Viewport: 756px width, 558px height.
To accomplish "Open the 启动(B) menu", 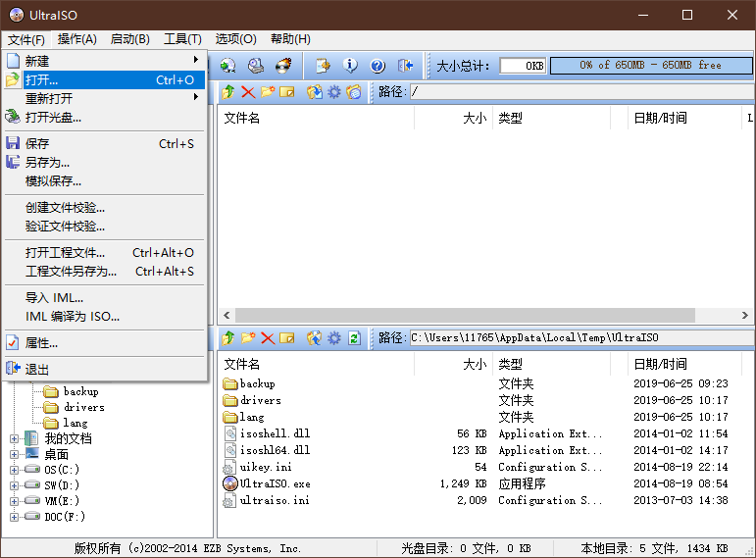I will [129, 39].
